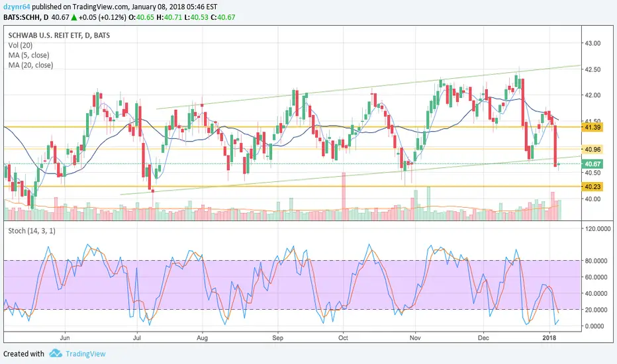Viewport: 617px width, 364px height.
Task: Click the Aug date axis label
Action: click(x=203, y=338)
